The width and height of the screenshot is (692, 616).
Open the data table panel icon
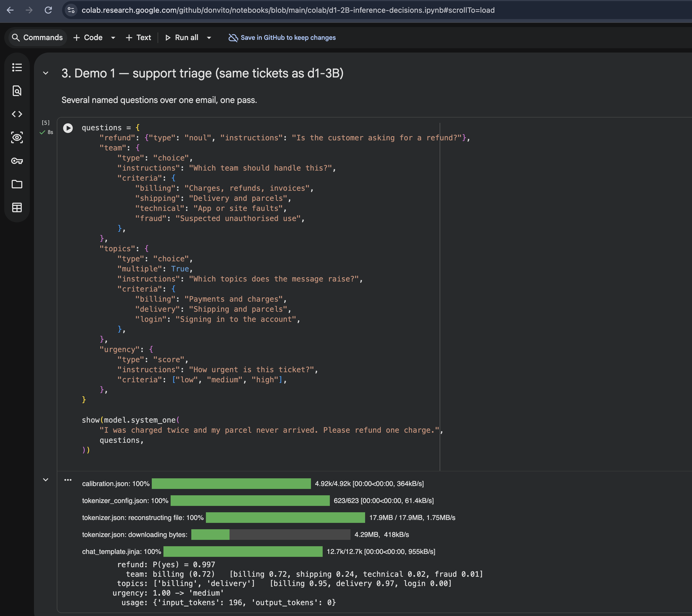point(17,207)
